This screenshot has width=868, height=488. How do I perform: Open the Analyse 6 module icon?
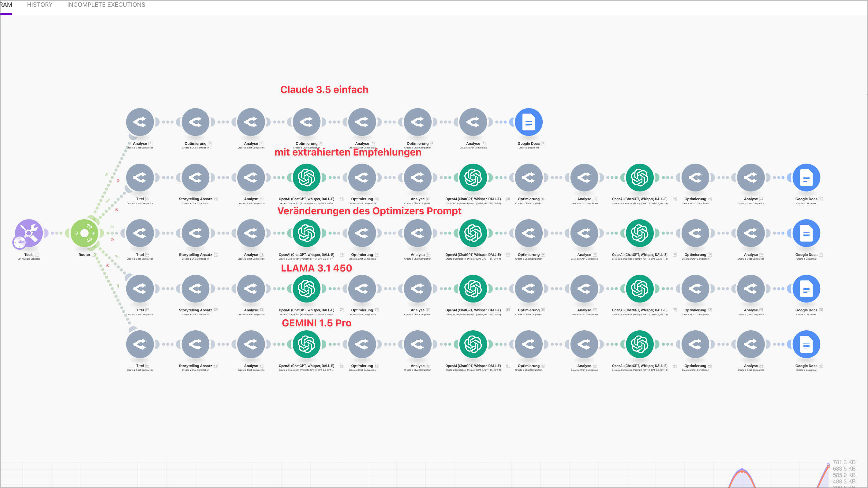pos(362,122)
